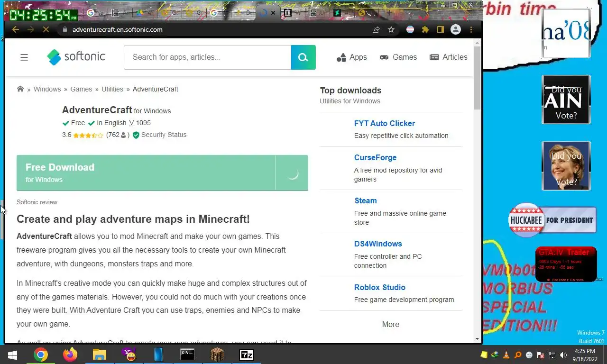Image resolution: width=607 pixels, height=364 pixels.
Task: Toggle the Chrome side panel icon
Action: point(440,29)
